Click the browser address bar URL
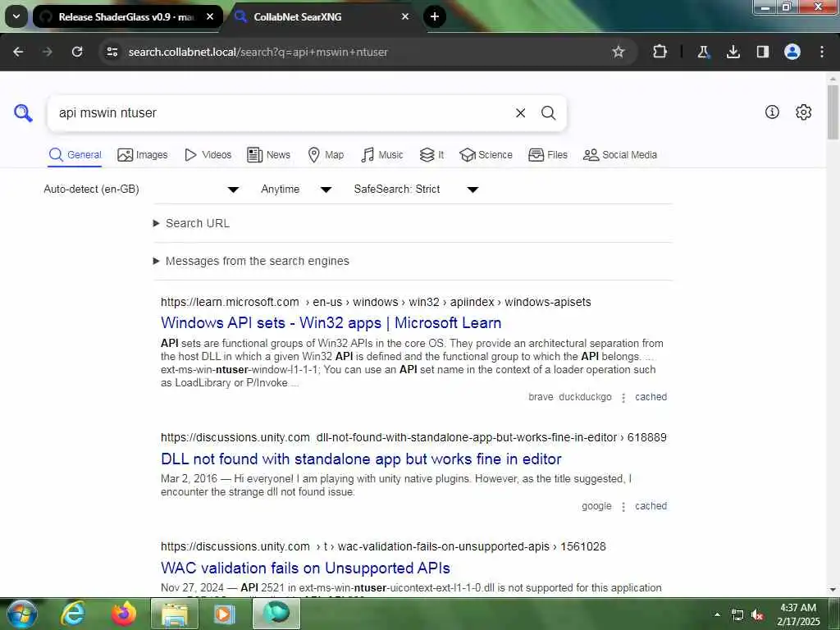840x630 pixels. pos(258,52)
